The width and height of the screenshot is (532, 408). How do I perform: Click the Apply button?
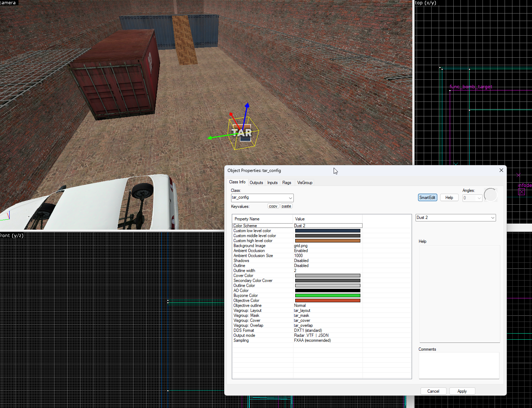(x=462, y=391)
